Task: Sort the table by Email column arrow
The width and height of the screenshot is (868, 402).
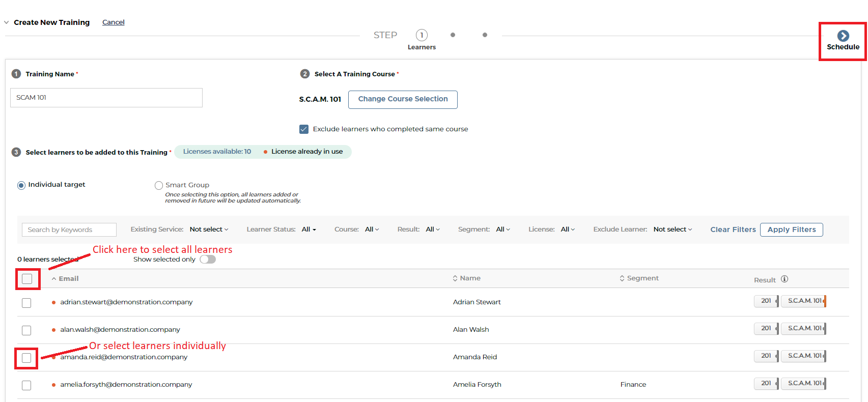Action: click(54, 279)
